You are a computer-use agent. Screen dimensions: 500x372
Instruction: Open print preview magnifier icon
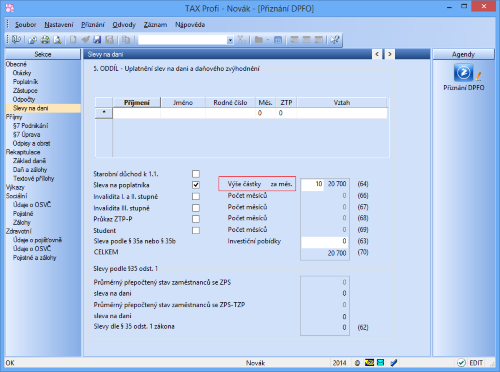click(x=57, y=40)
